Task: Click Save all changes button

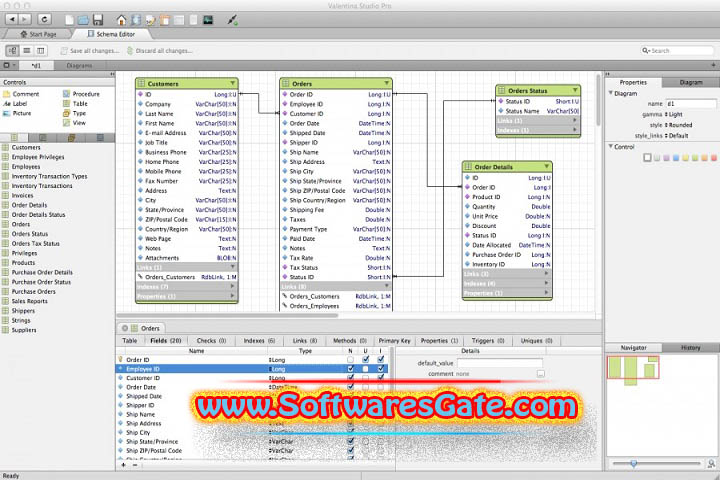Action: coord(90,51)
